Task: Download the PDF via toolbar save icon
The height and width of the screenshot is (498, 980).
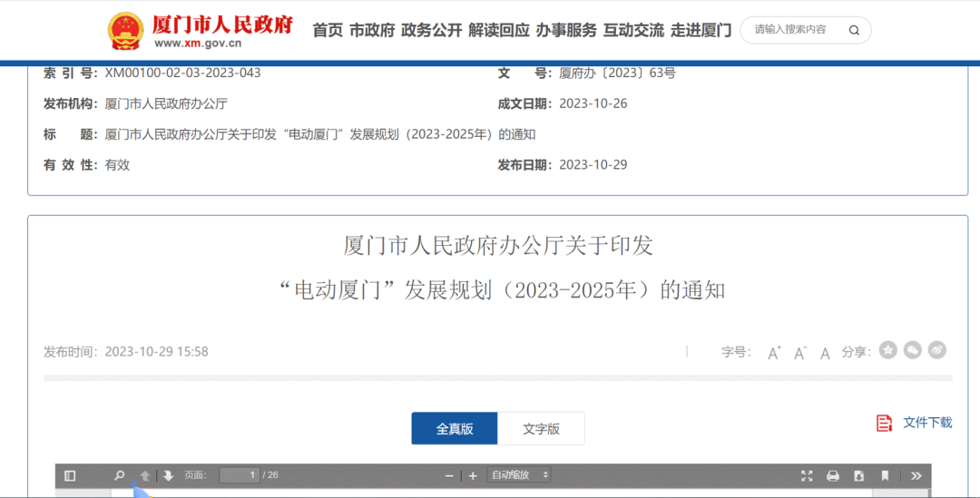Action: click(x=858, y=476)
